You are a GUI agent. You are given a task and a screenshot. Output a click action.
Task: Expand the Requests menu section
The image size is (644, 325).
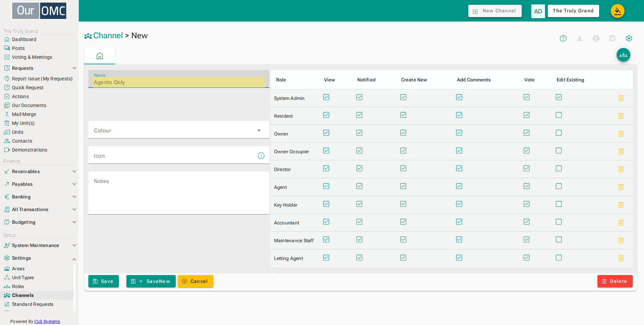click(39, 68)
